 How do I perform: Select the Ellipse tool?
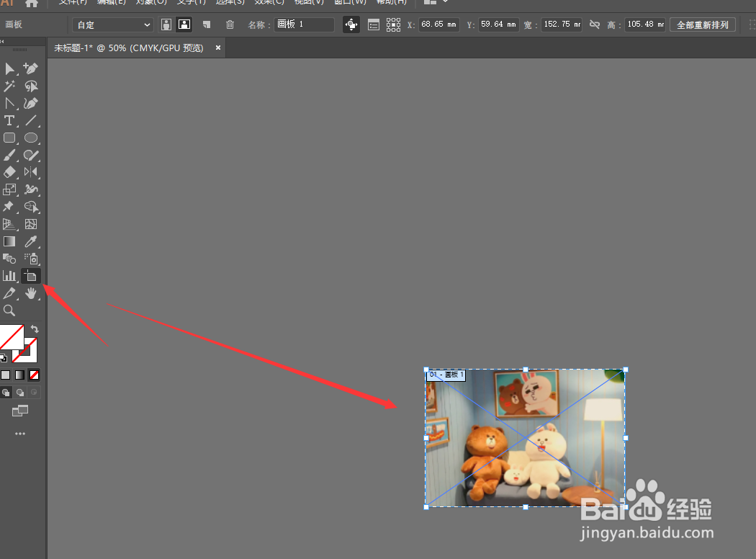coord(31,138)
